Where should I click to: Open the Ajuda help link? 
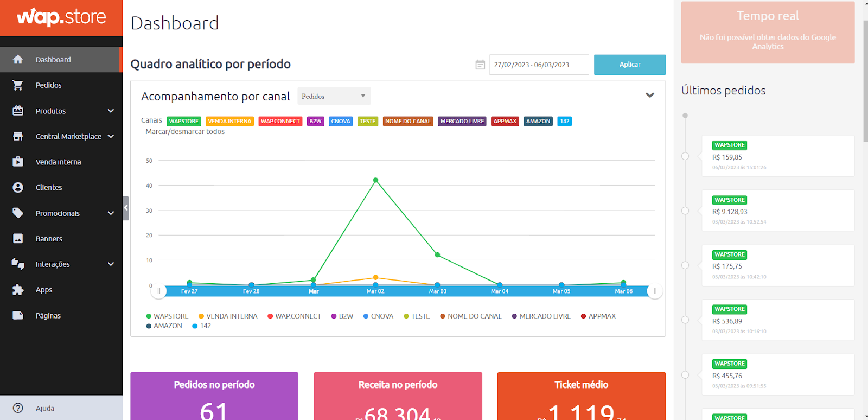click(x=61, y=408)
